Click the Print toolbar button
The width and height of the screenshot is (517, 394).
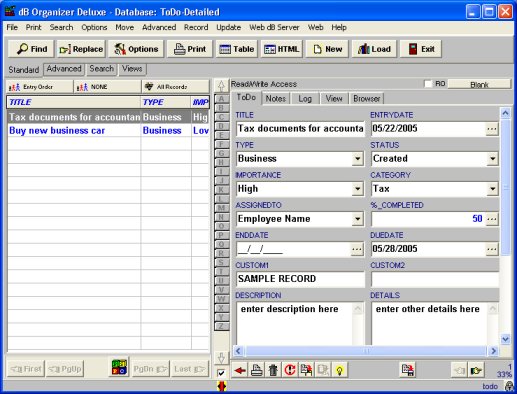[x=190, y=49]
